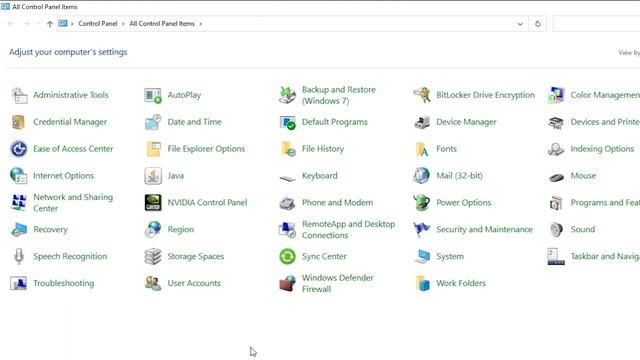
Task: Click the User Accounts icon
Action: pyautogui.click(x=153, y=284)
